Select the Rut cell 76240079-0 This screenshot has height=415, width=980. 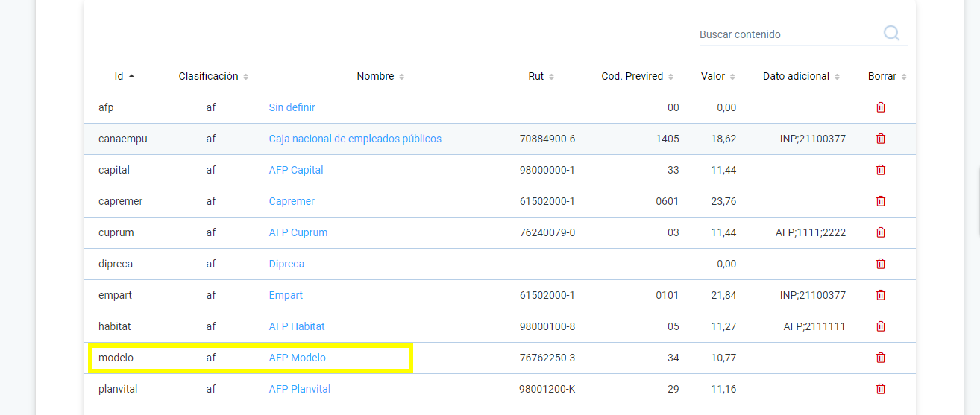(547, 232)
